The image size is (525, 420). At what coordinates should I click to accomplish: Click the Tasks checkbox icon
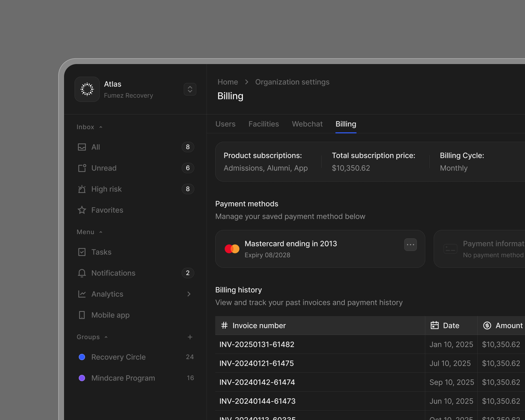click(82, 252)
